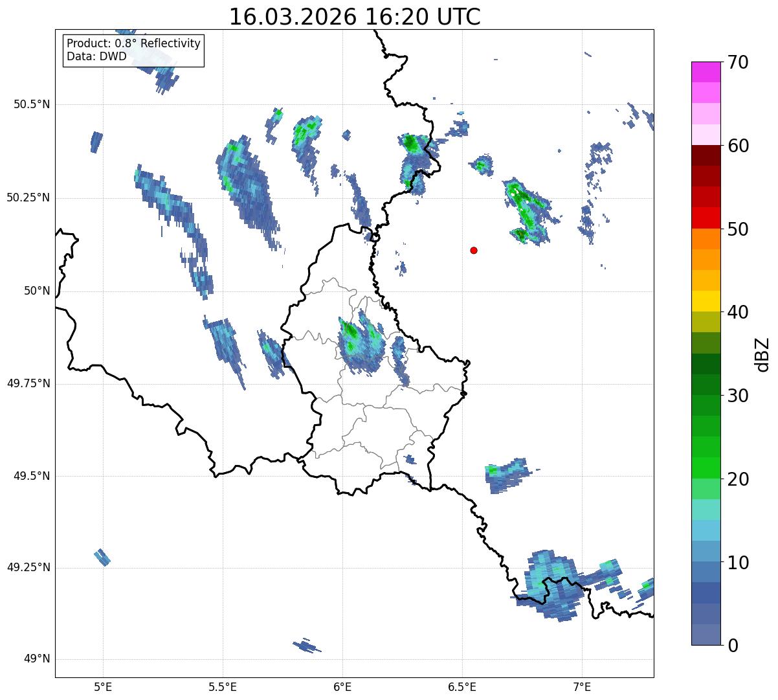Click the dark maroon colorbar segment below 60
The image size is (778, 700).
(706, 155)
